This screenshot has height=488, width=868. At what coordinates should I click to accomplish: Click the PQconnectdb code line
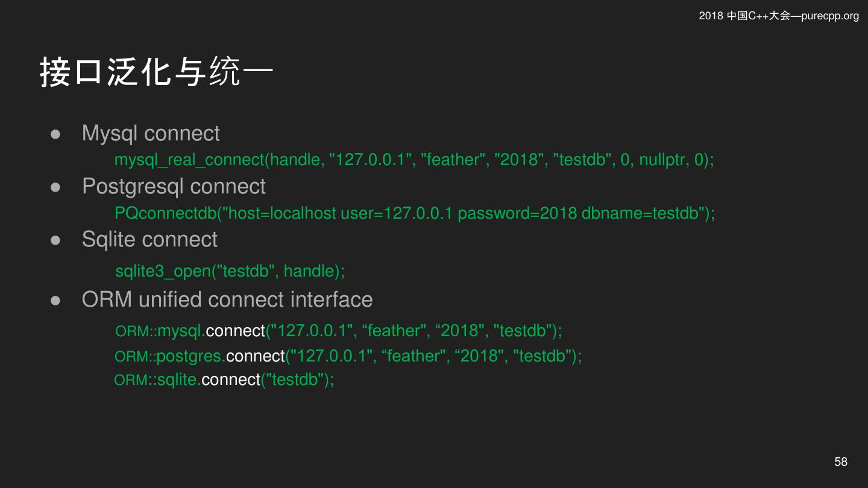pos(415,213)
